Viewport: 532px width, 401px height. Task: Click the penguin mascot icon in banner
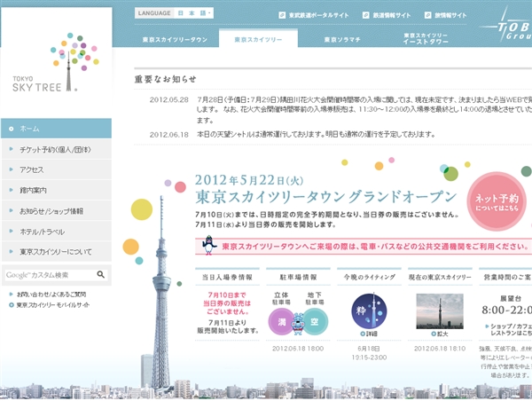coord(209,245)
